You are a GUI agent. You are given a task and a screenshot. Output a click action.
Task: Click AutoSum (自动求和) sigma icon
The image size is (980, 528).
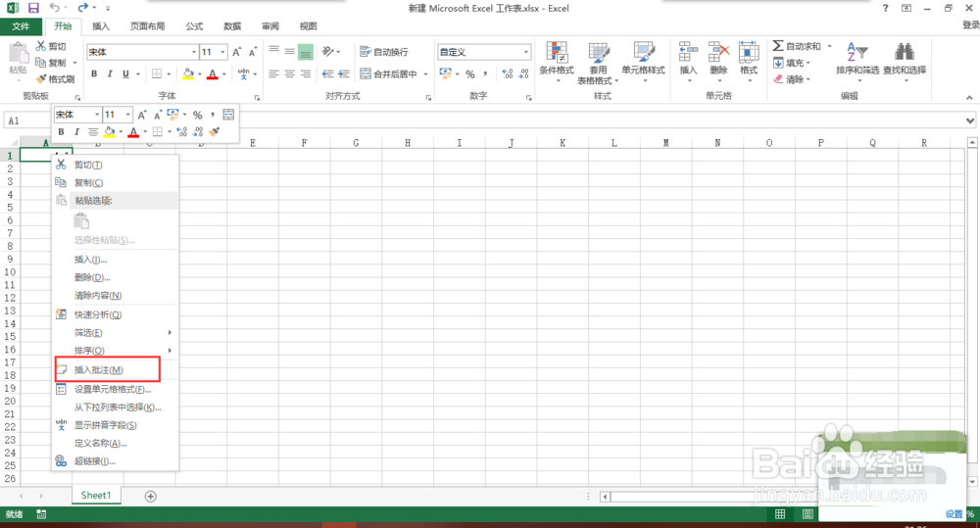point(778,46)
